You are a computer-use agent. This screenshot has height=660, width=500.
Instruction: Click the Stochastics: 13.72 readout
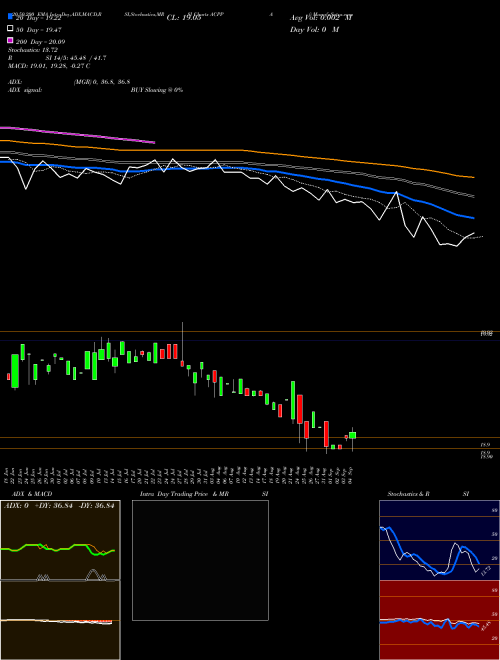[x=33, y=50]
